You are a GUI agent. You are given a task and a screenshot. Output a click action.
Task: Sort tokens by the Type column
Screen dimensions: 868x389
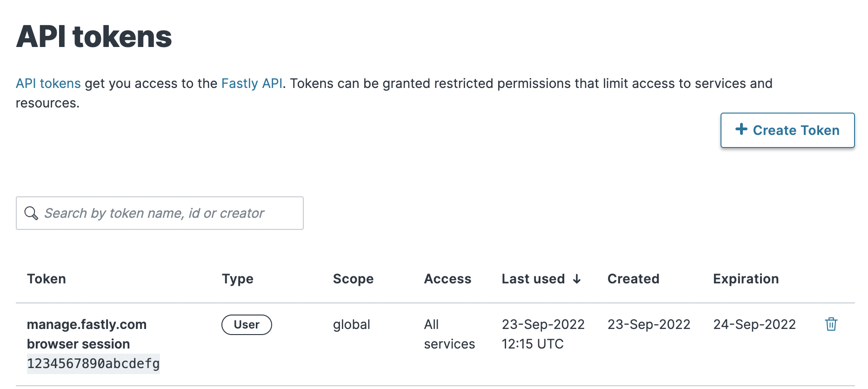[237, 279]
